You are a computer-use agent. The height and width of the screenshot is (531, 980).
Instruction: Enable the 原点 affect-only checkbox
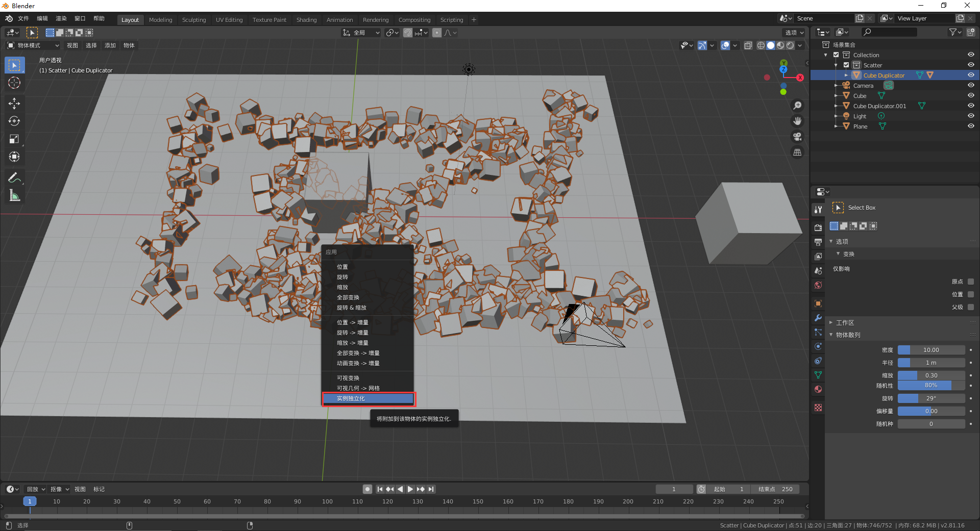tap(971, 282)
